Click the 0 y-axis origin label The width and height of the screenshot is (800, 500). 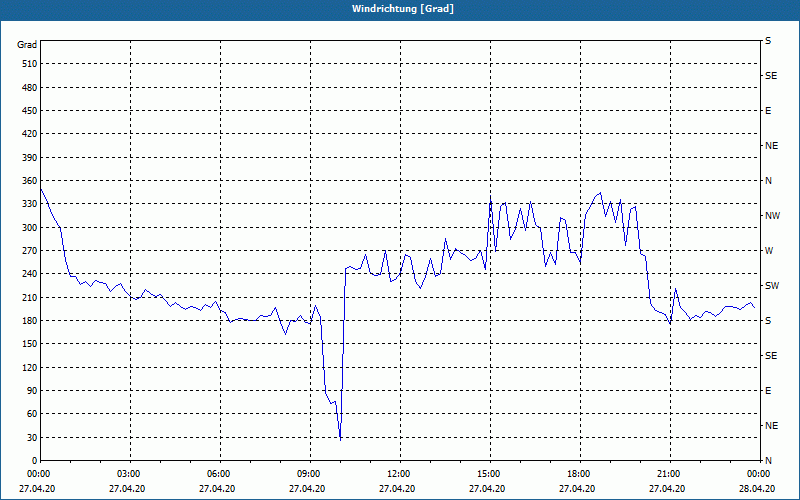[35, 461]
